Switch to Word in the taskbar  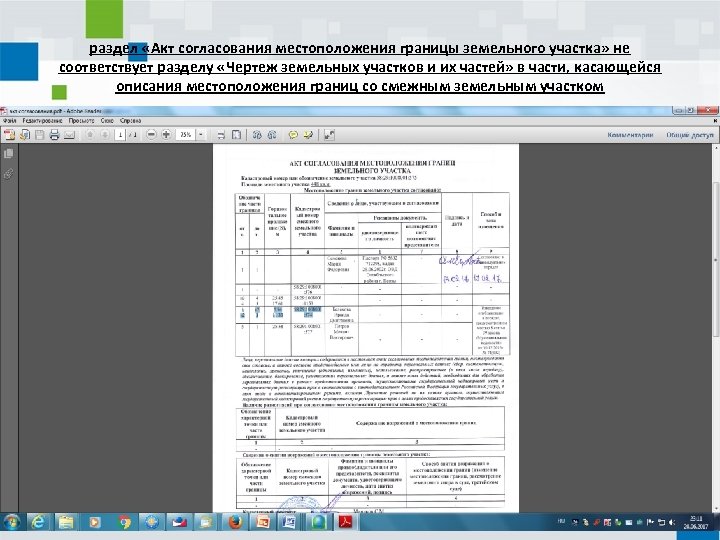tap(290, 523)
